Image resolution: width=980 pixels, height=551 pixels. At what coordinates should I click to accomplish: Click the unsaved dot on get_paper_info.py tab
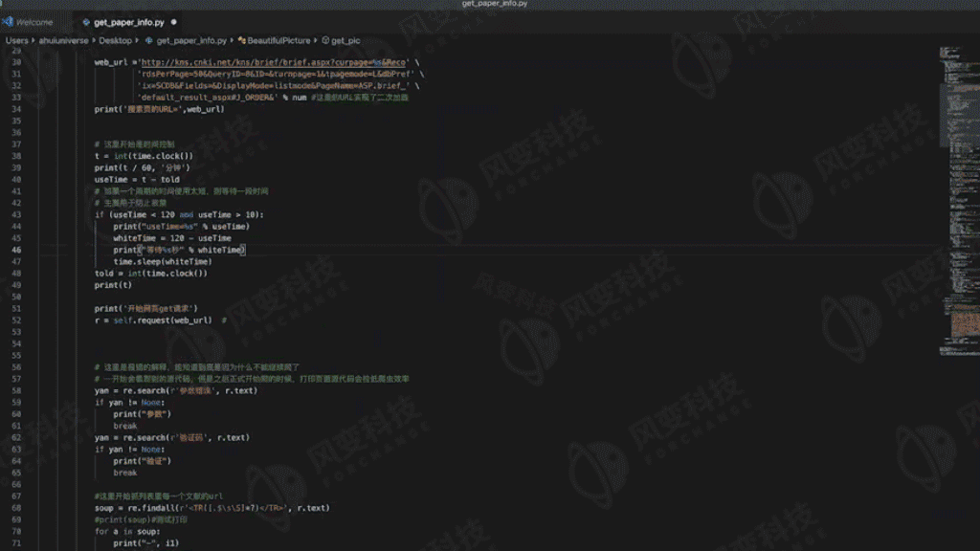(x=174, y=23)
